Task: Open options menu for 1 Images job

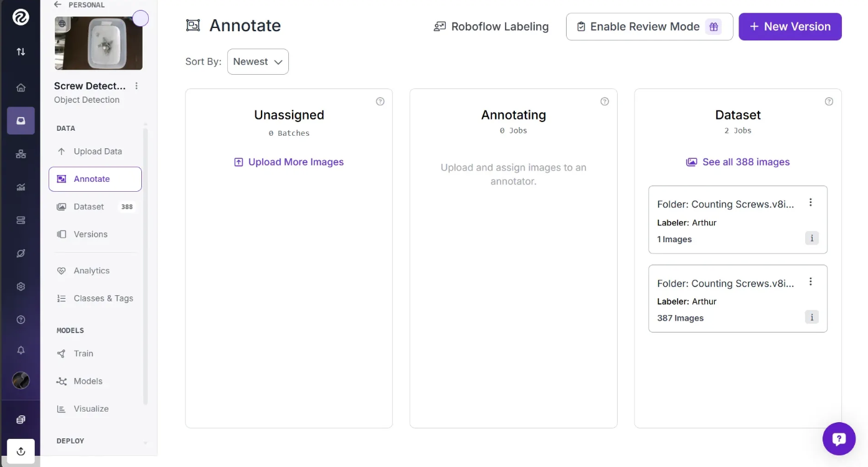Action: [x=811, y=202]
